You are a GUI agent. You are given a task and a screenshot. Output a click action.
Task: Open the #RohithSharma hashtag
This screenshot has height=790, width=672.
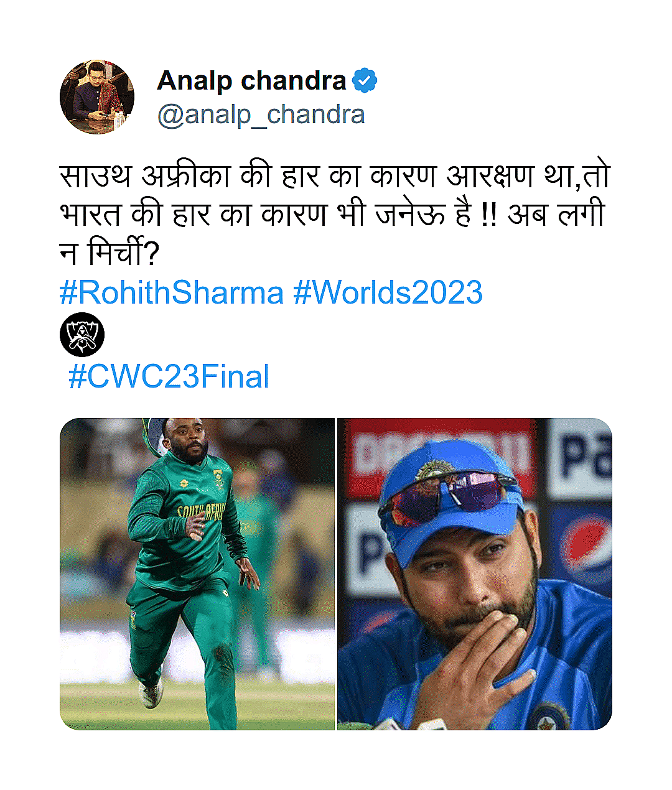pos(172,292)
